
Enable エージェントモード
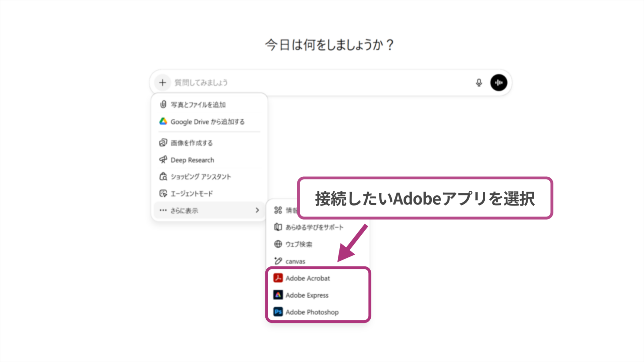[x=191, y=193]
